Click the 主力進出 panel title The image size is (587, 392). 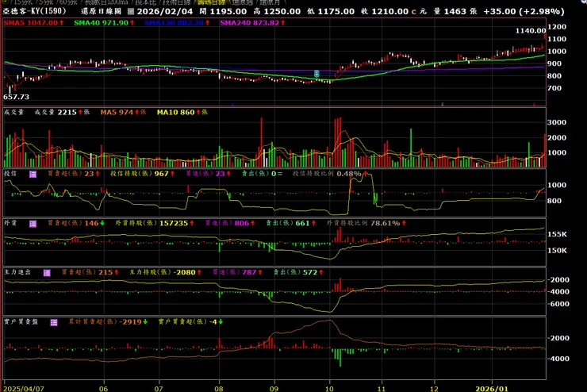(17, 272)
